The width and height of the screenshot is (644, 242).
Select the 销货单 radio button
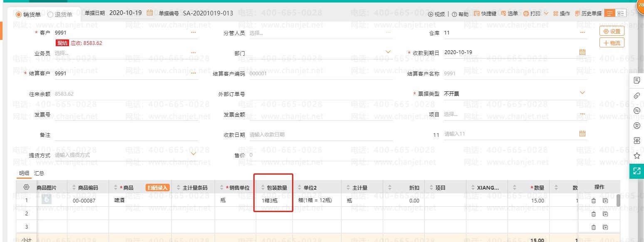pos(18,14)
